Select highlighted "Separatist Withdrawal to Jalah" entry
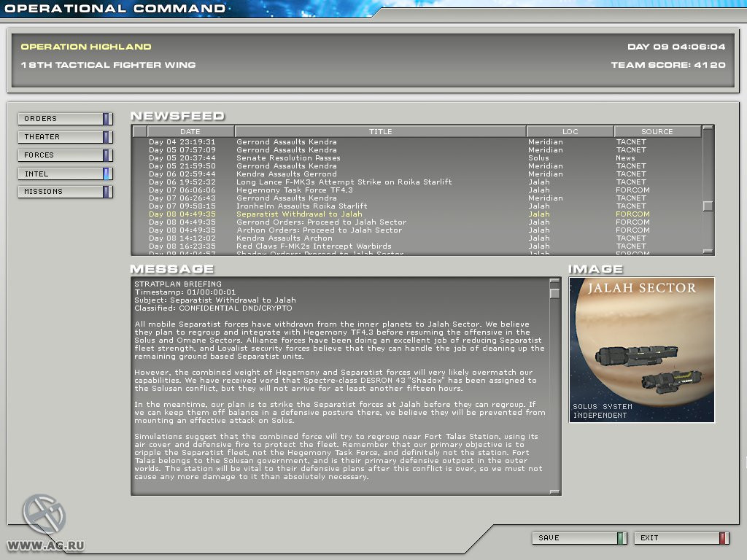Viewport: 747px width, 560px height. pyautogui.click(x=417, y=214)
